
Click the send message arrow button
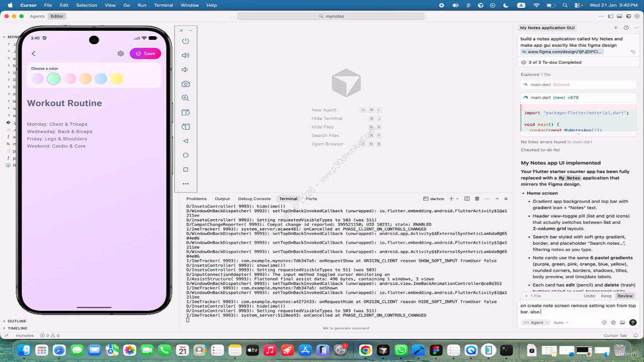pyautogui.click(x=632, y=322)
